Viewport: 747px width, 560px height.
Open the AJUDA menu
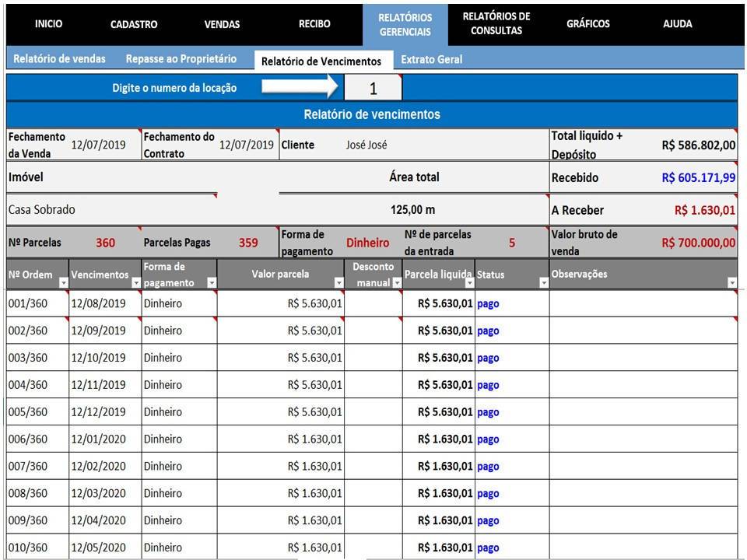678,24
